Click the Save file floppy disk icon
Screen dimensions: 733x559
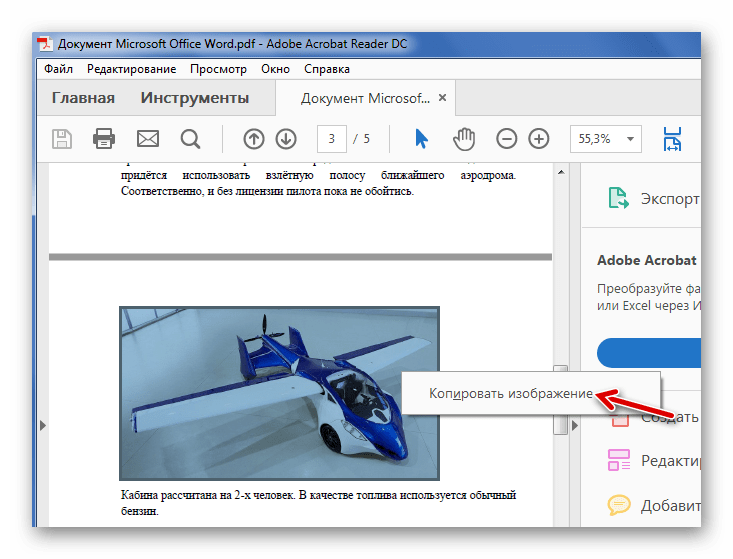[x=62, y=139]
